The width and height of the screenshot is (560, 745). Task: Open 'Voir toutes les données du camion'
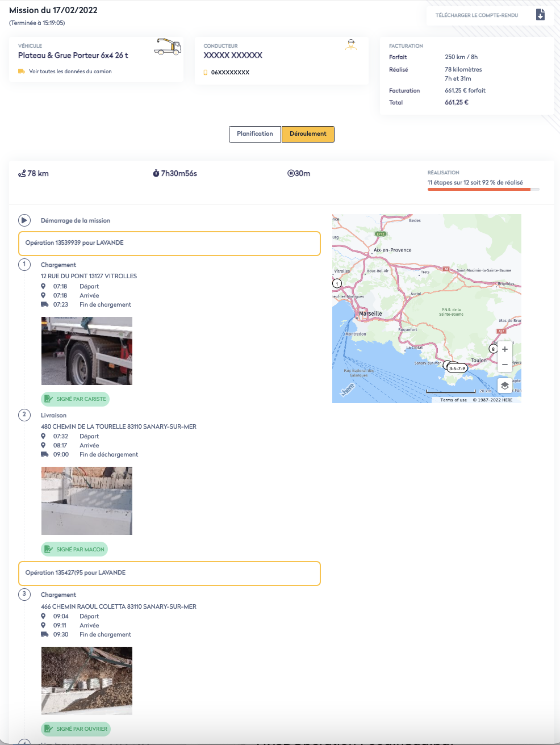click(x=70, y=72)
